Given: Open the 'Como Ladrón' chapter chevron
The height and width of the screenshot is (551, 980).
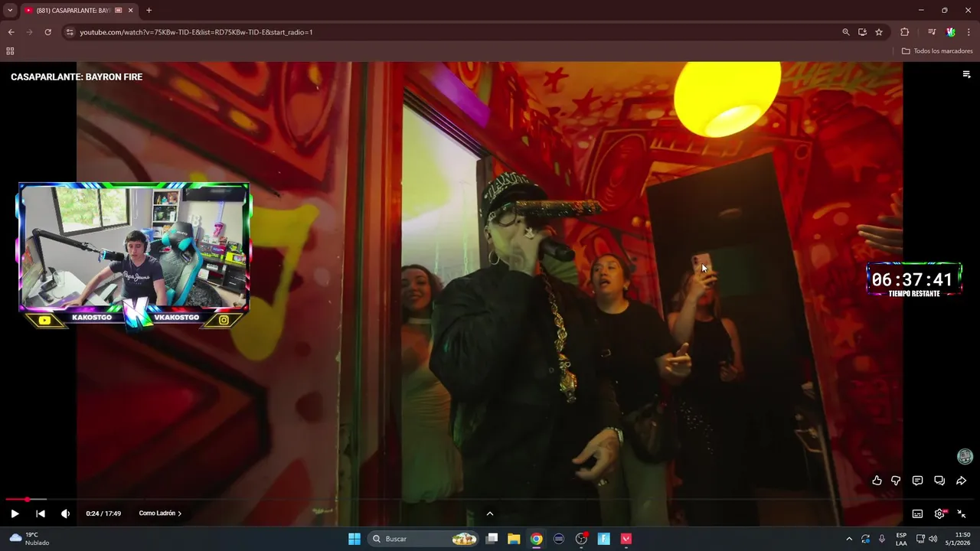Looking at the screenshot, I should 179,514.
